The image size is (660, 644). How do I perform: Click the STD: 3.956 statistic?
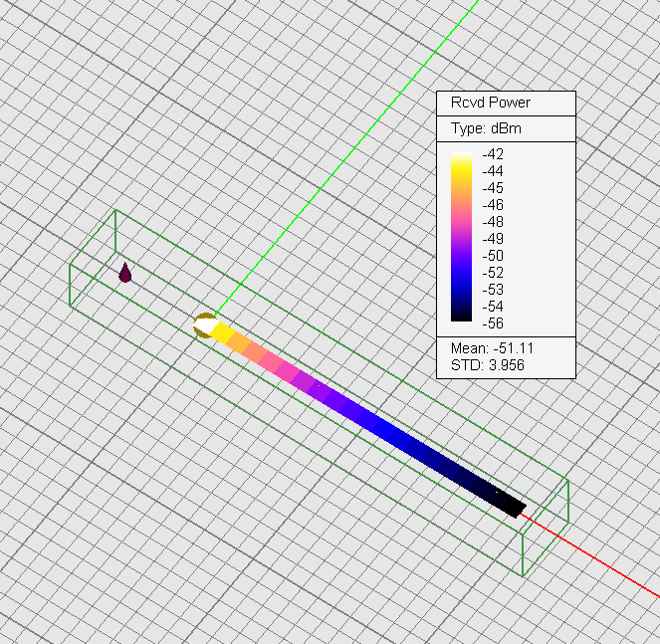coord(481,365)
